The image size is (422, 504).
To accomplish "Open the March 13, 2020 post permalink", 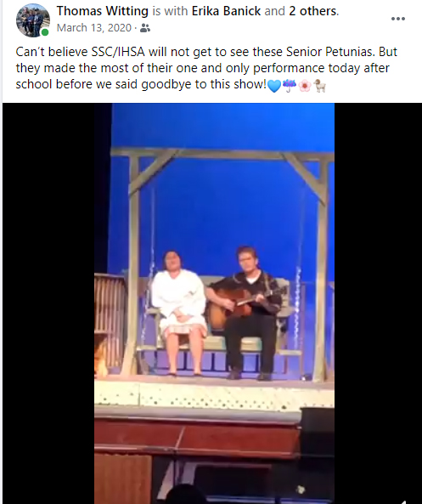I will [94, 28].
